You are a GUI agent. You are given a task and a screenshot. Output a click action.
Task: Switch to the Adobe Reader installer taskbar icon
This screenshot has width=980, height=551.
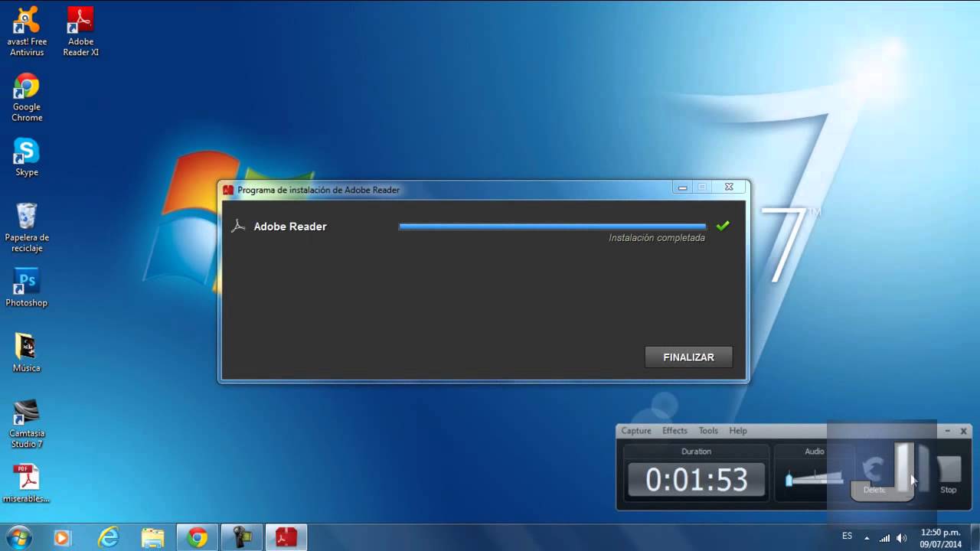(x=286, y=538)
